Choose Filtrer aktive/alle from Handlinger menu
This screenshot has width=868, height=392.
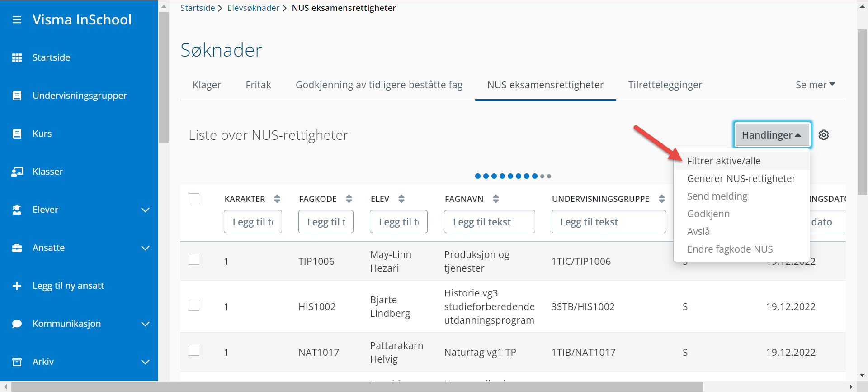click(741, 161)
